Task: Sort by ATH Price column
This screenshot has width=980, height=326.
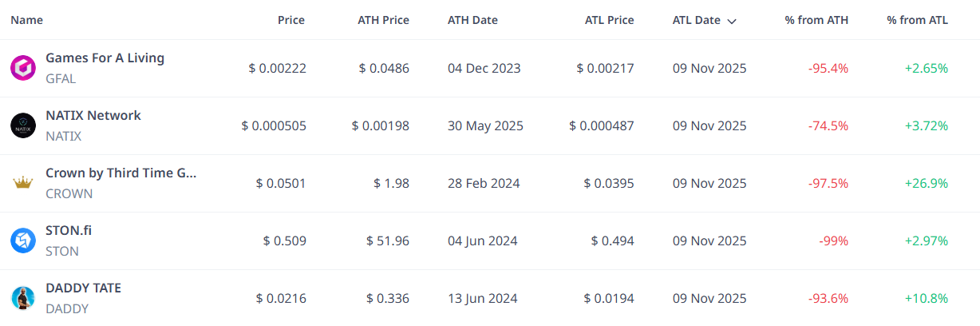Action: coord(383,20)
